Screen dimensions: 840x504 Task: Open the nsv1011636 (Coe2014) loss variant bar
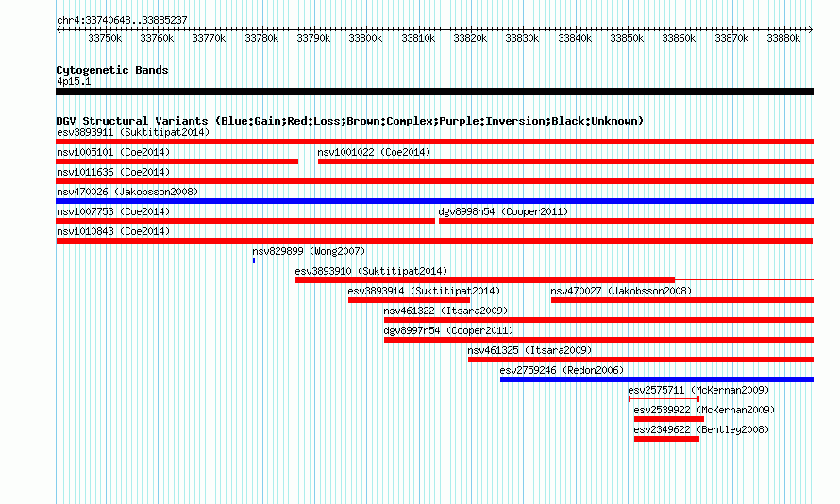click(x=434, y=181)
